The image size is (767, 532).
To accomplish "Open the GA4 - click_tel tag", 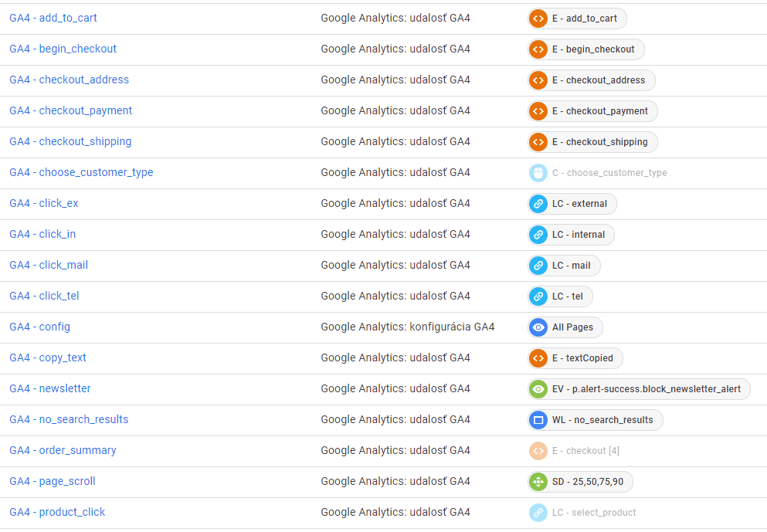I will [45, 295].
